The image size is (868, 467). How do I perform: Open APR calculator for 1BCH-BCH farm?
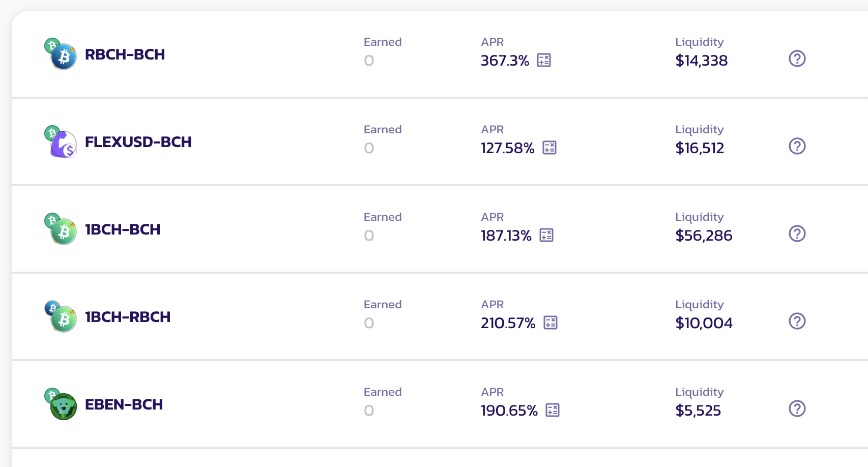click(546, 236)
